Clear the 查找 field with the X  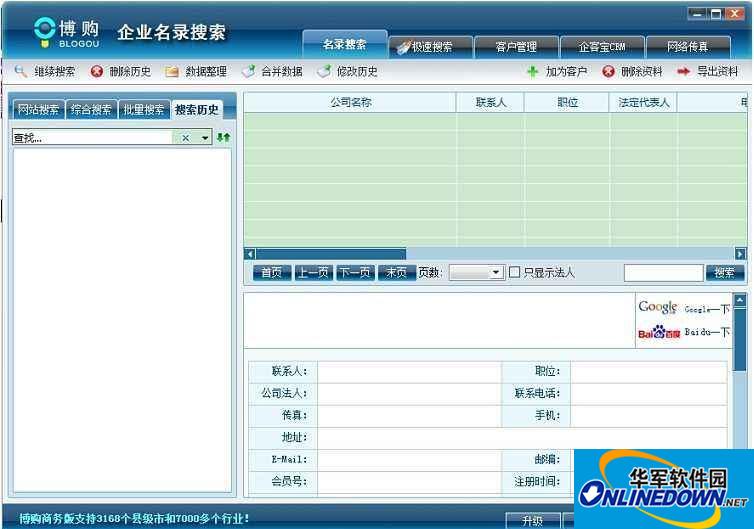186,138
